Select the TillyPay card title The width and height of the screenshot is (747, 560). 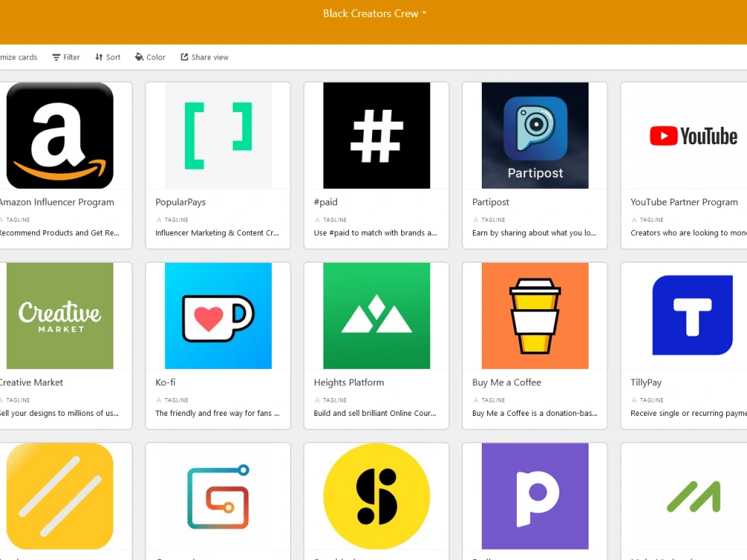coord(646,382)
